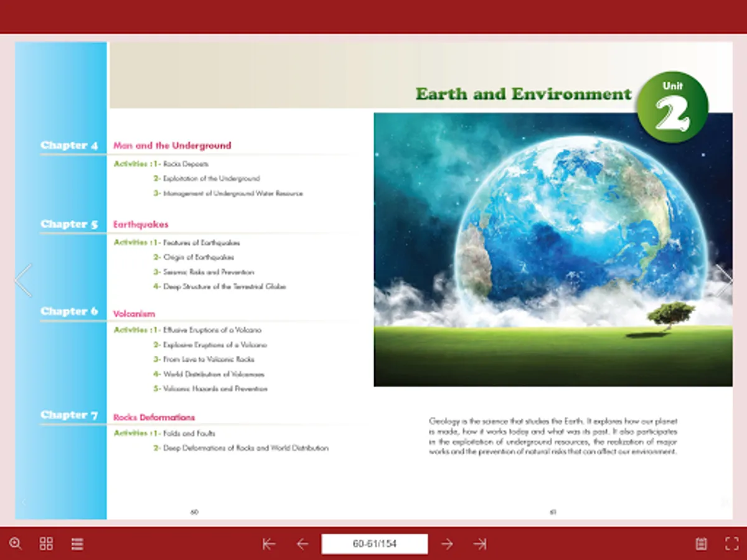Click Deep Structure of the Terrestrial Globe

224,287
